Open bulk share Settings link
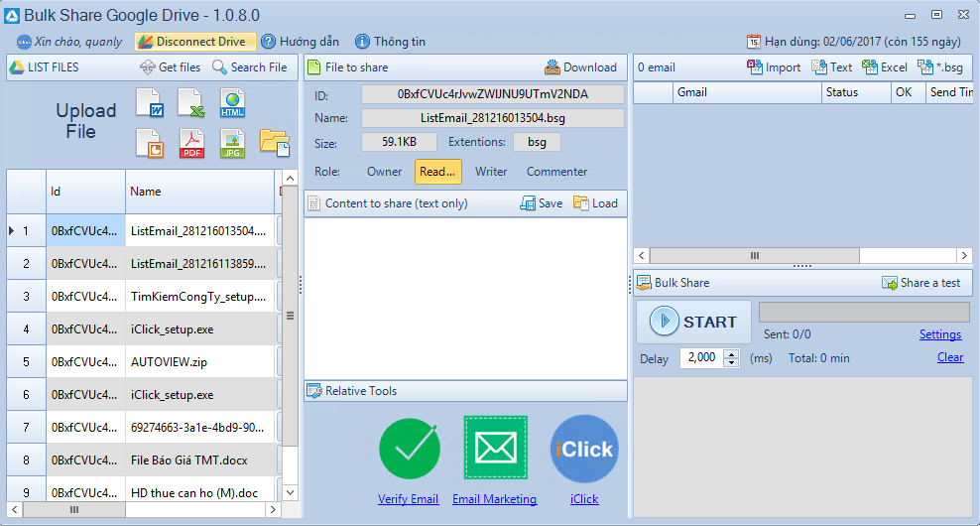This screenshot has width=980, height=526. point(940,334)
